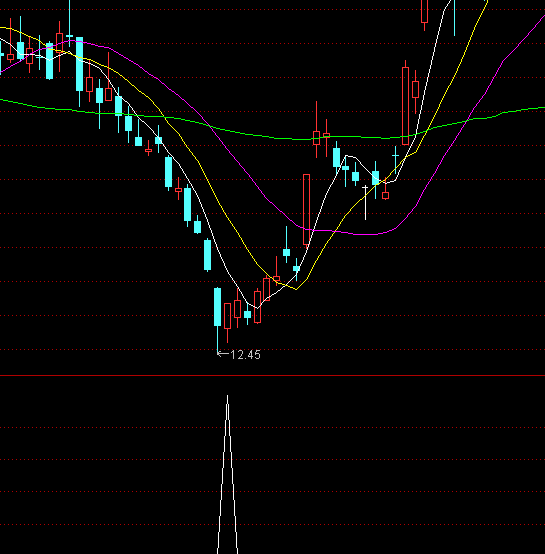Select the white doji candlestick

tap(366, 202)
